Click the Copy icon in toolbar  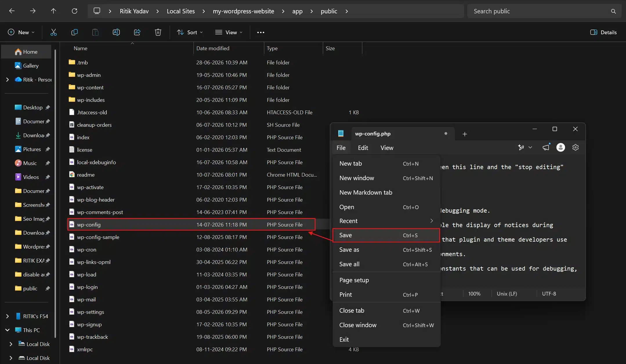(75, 32)
